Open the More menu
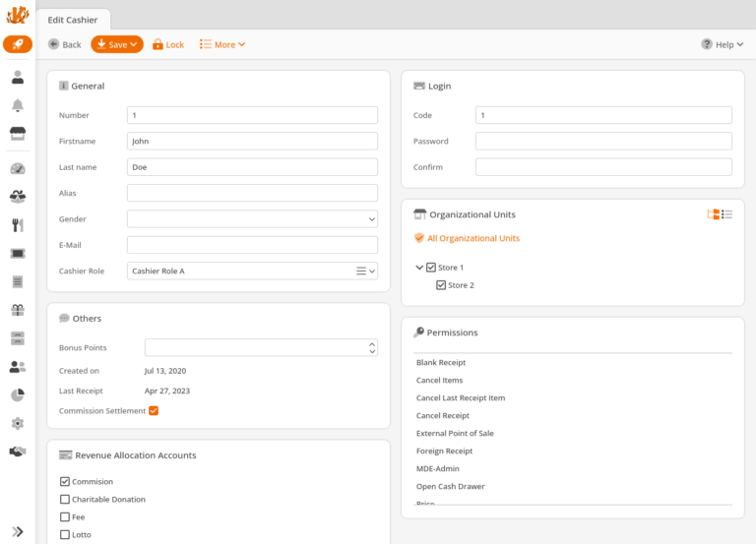Viewport: 756px width, 544px height. click(x=222, y=44)
